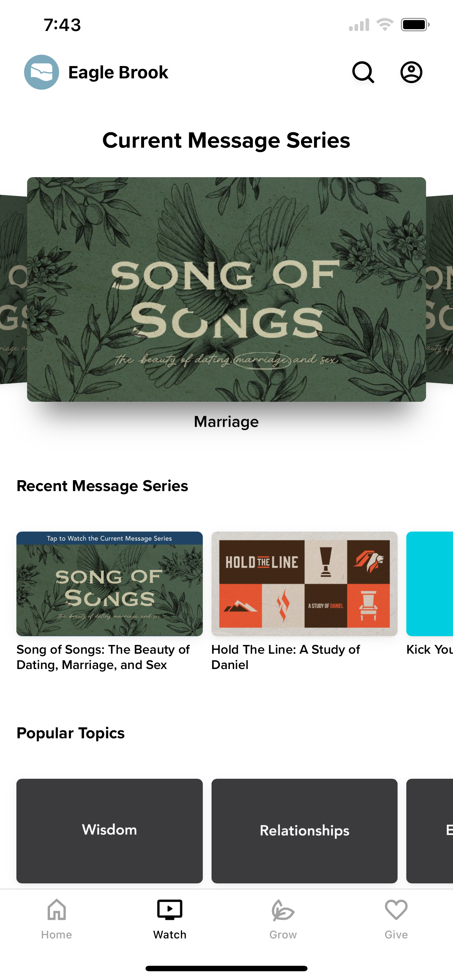Open the Hold The Line: A Study of Daniel title
This screenshot has width=453, height=980.
(286, 657)
